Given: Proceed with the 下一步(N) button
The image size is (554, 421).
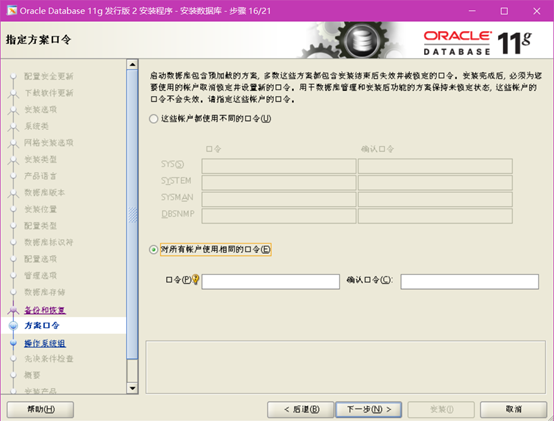Looking at the screenshot, I should 369,409.
